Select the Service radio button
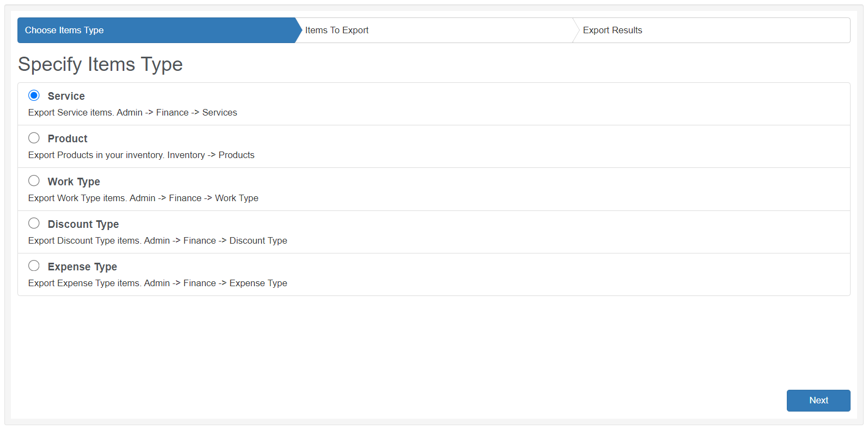The width and height of the screenshot is (868, 429). 34,95
